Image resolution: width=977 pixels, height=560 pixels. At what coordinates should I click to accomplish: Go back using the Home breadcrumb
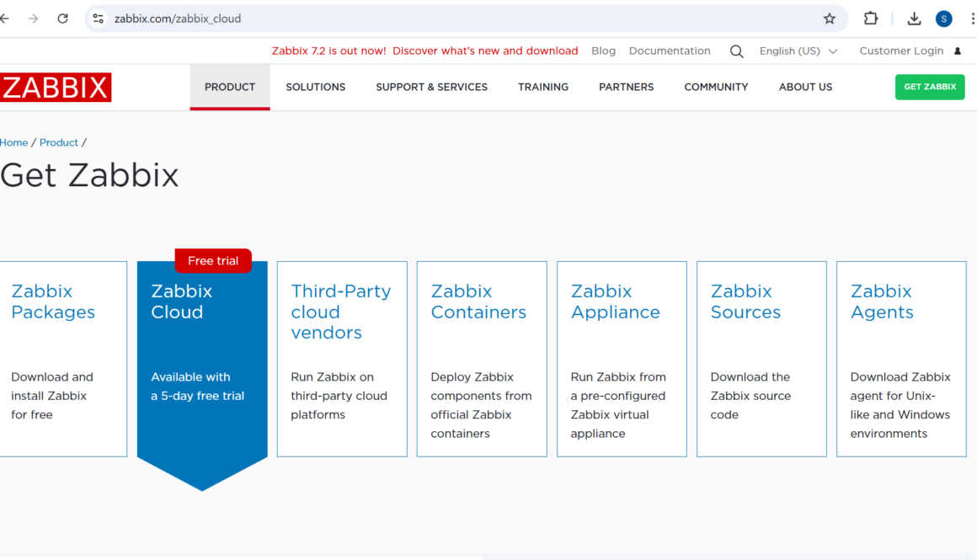pyautogui.click(x=13, y=142)
